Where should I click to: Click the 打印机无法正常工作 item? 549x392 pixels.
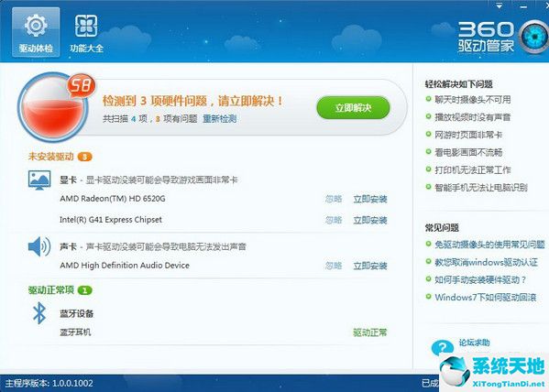tap(473, 170)
